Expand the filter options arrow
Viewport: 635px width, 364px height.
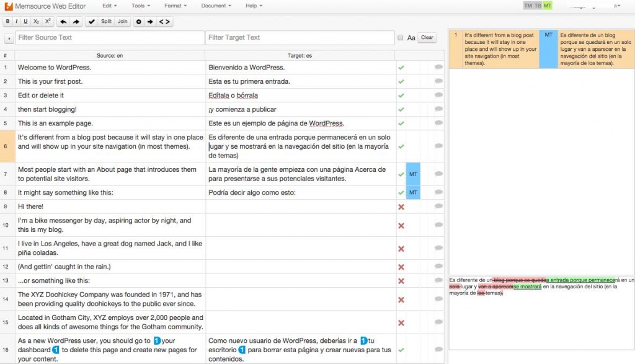9,38
